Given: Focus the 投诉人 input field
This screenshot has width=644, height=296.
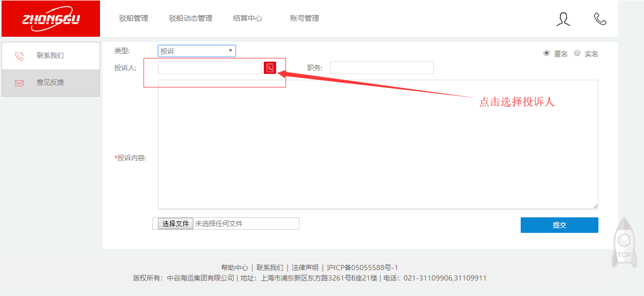Looking at the screenshot, I should pyautogui.click(x=210, y=68).
